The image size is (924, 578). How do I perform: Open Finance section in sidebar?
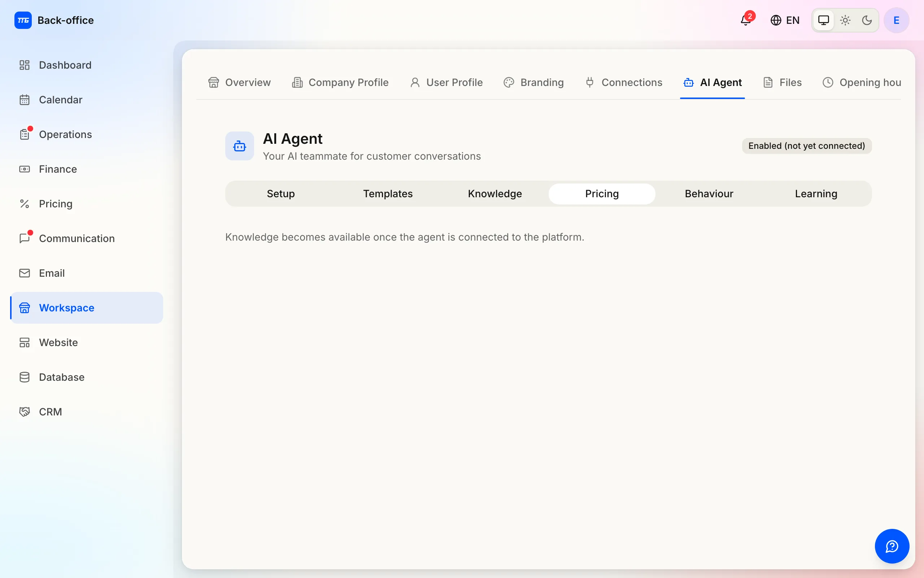[x=87, y=169]
